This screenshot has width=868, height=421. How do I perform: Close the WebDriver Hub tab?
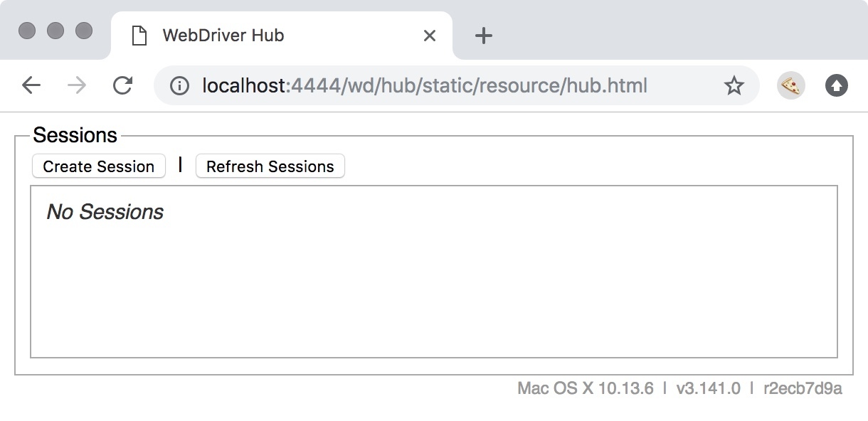pos(429,35)
